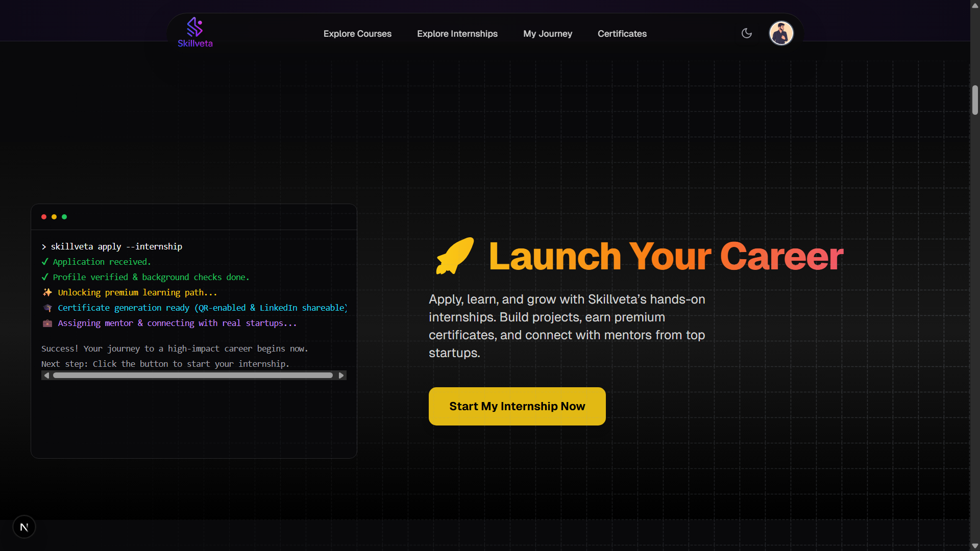980x551 pixels.
Task: Click the graduation cap icon in terminal
Action: pos(47,308)
